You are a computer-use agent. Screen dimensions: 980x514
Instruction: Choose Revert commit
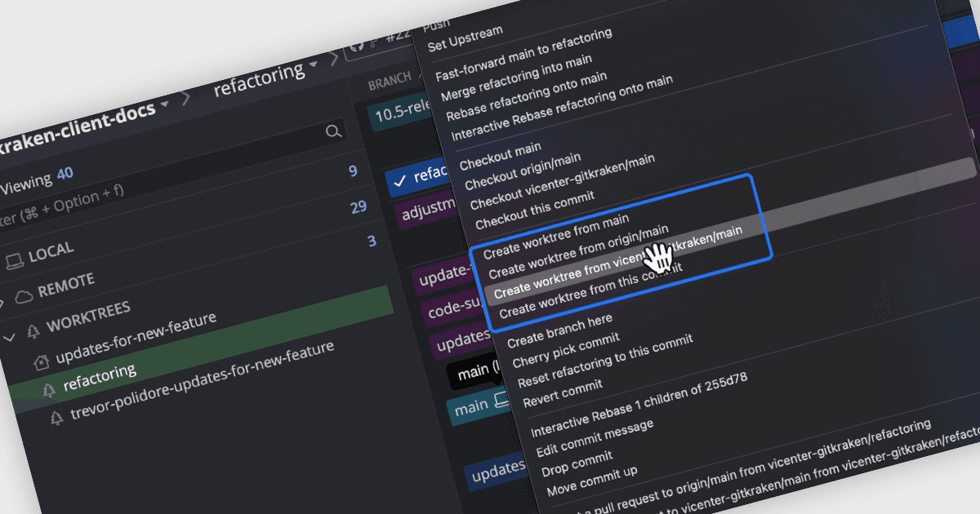click(x=563, y=392)
